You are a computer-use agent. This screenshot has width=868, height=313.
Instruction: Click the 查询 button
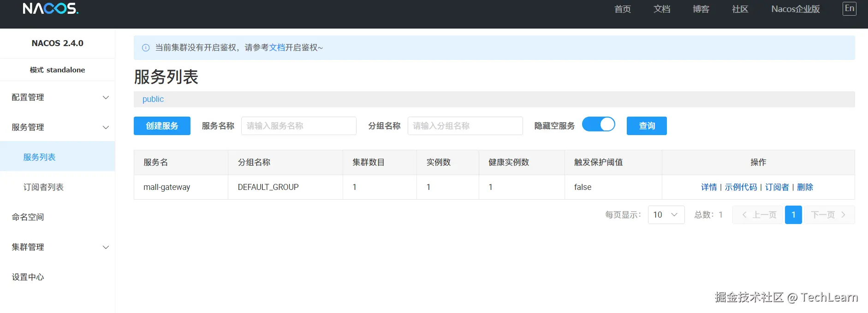tap(647, 126)
